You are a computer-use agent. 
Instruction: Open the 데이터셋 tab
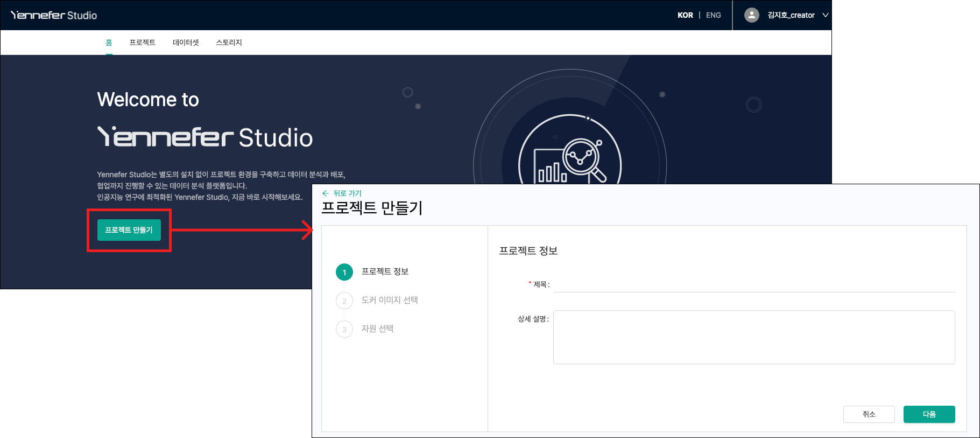[x=186, y=43]
